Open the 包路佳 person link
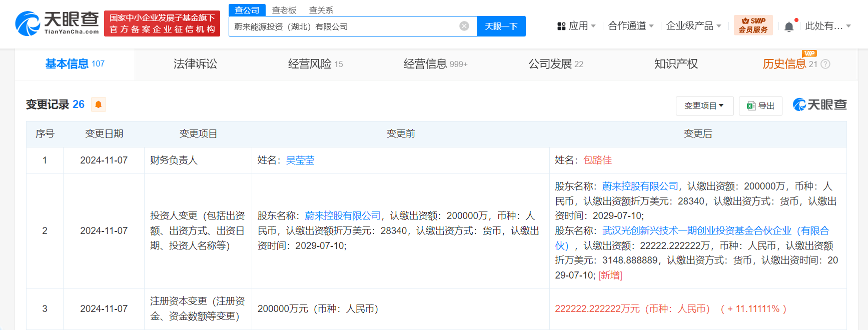 [597, 160]
